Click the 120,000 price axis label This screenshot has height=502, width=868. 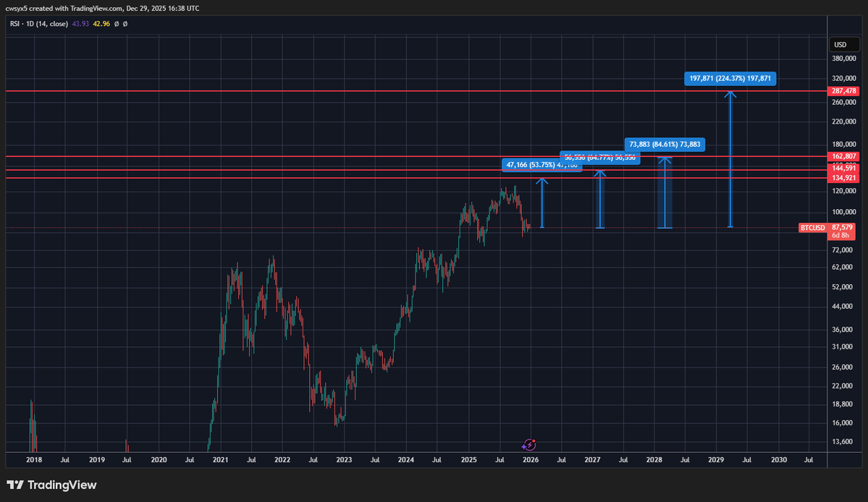click(x=843, y=191)
